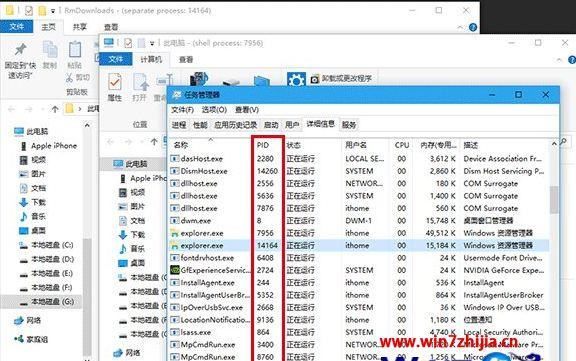Click the 复制 copy icon in RmDownloads ribbon

point(50,50)
